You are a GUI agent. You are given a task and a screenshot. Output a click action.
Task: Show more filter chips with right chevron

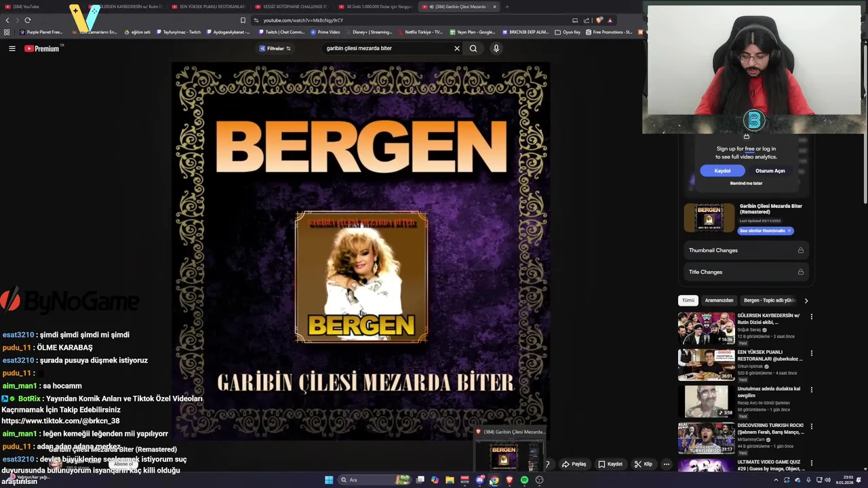806,300
